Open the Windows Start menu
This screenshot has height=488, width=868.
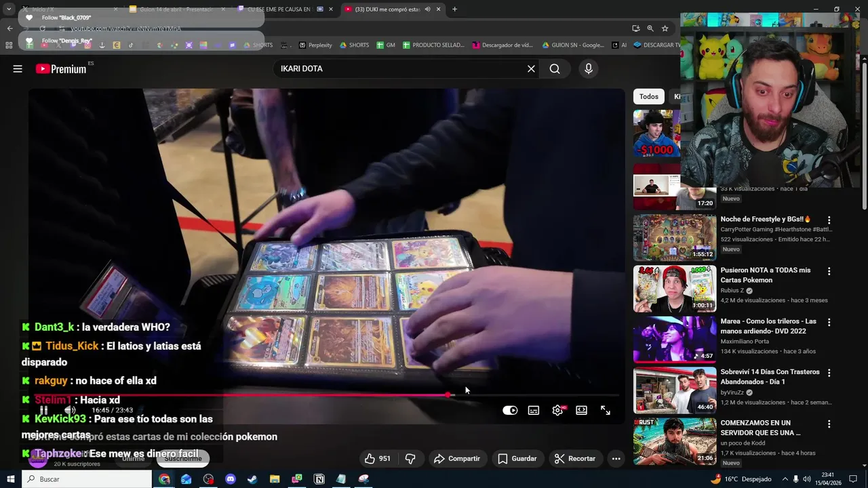10,479
